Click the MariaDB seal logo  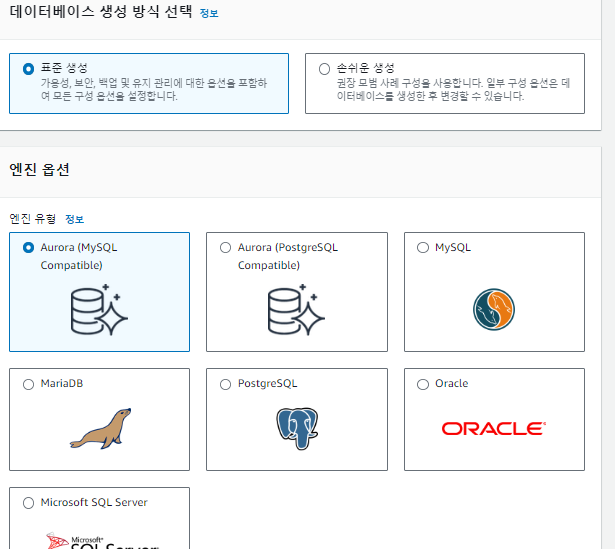point(101,429)
